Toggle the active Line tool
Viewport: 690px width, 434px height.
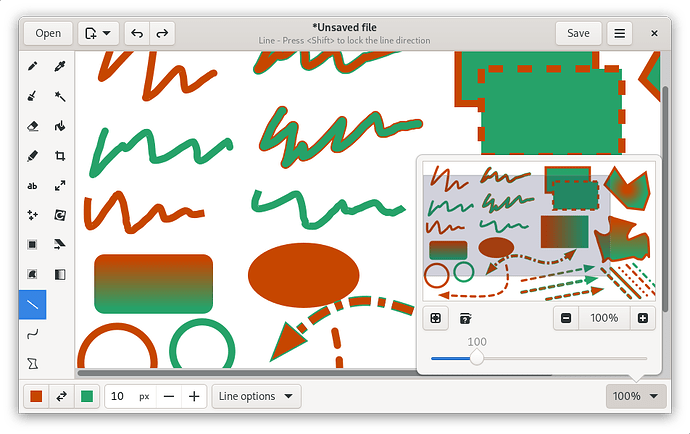point(33,304)
